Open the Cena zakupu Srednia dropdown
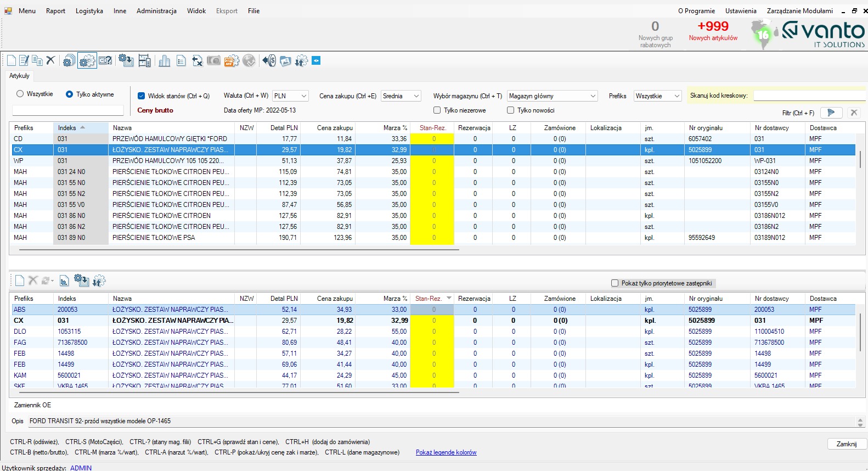 tap(401, 96)
